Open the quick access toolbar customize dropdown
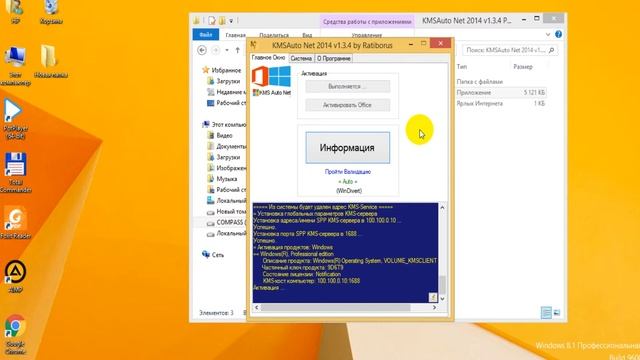Viewport: 640px width, 360px height. pyautogui.click(x=231, y=20)
